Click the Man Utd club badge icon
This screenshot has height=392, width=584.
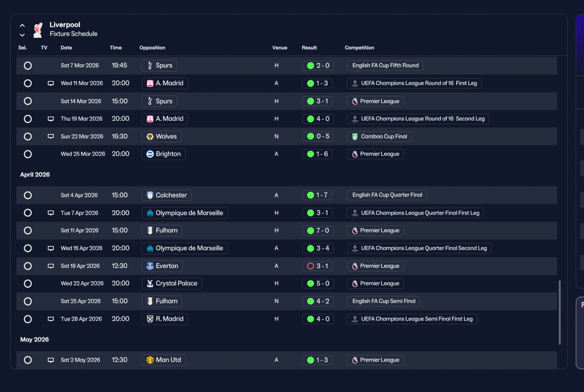coord(150,360)
